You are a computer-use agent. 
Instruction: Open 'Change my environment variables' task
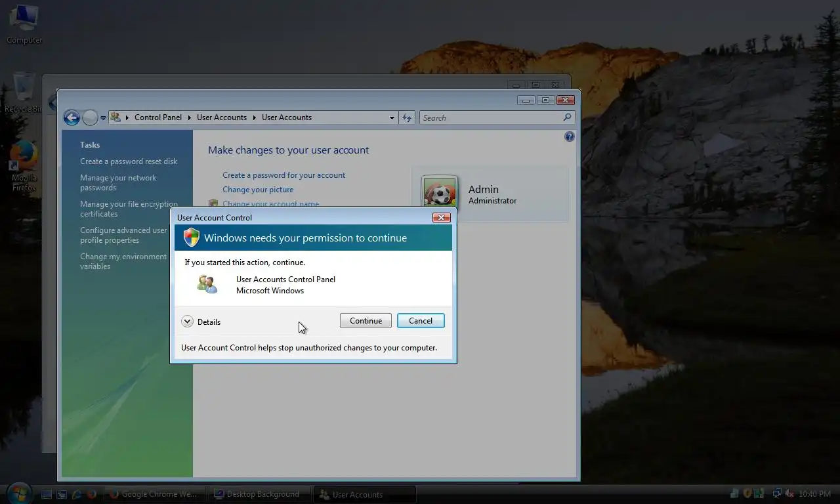click(123, 261)
